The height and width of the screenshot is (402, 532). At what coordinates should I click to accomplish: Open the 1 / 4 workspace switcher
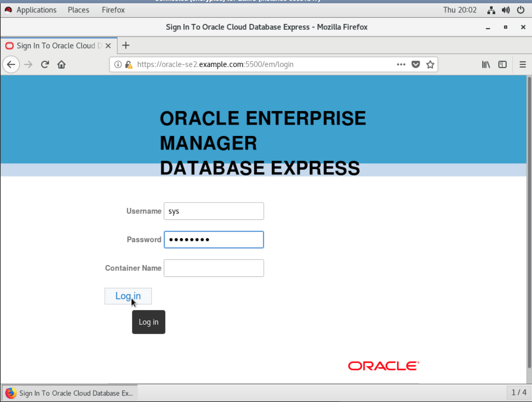(x=519, y=393)
